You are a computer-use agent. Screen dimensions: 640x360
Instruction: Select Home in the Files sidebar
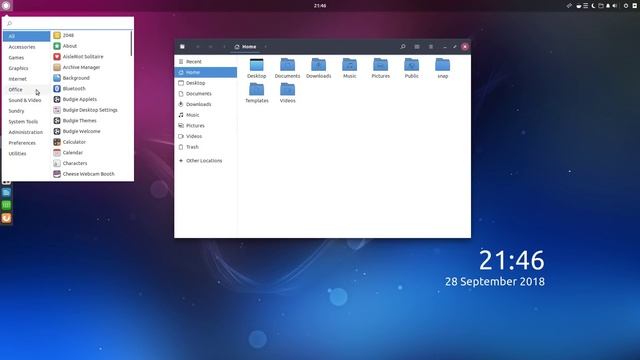pyautogui.click(x=206, y=72)
